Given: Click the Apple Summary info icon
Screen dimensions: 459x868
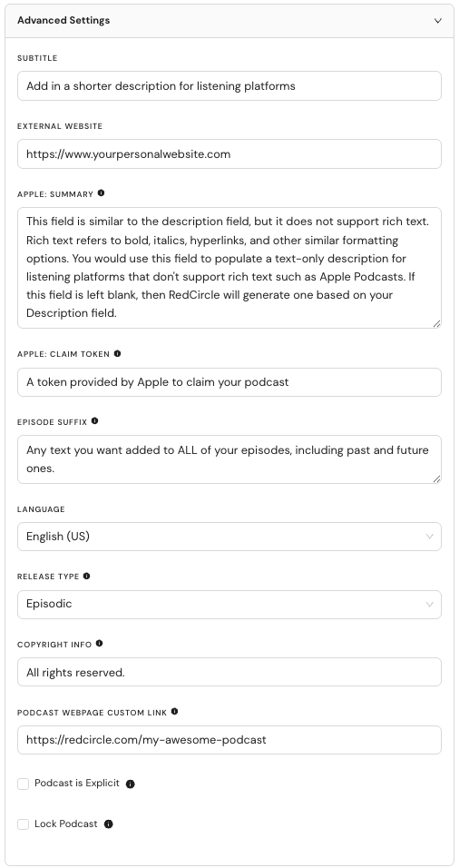Looking at the screenshot, I should click(x=101, y=193).
